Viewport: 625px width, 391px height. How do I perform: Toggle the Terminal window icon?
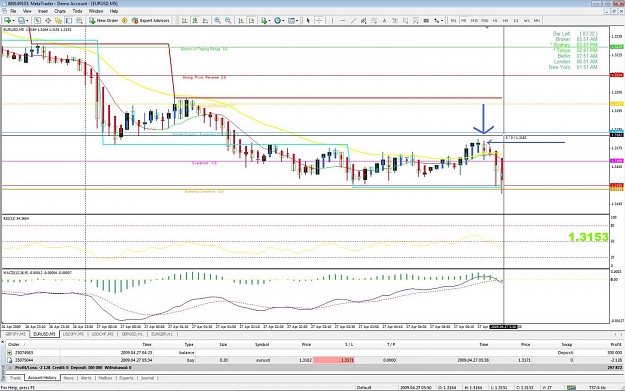tap(69, 20)
